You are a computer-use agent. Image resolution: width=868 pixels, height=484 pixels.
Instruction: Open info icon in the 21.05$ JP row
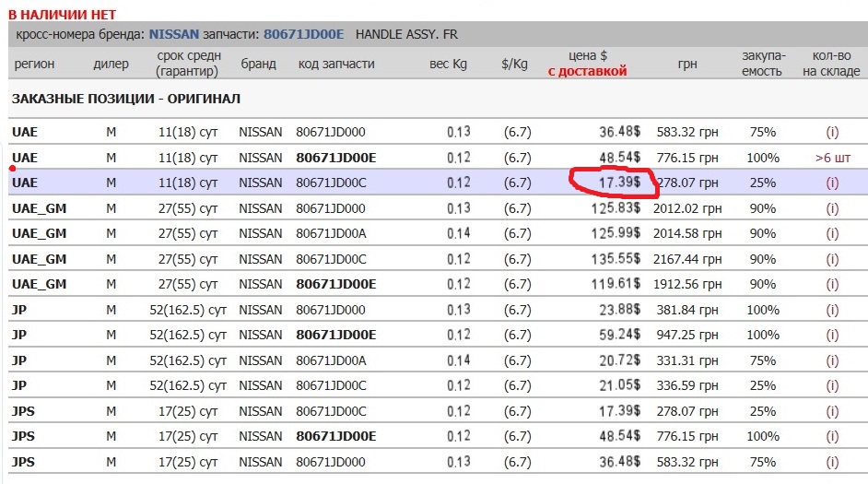point(832,385)
